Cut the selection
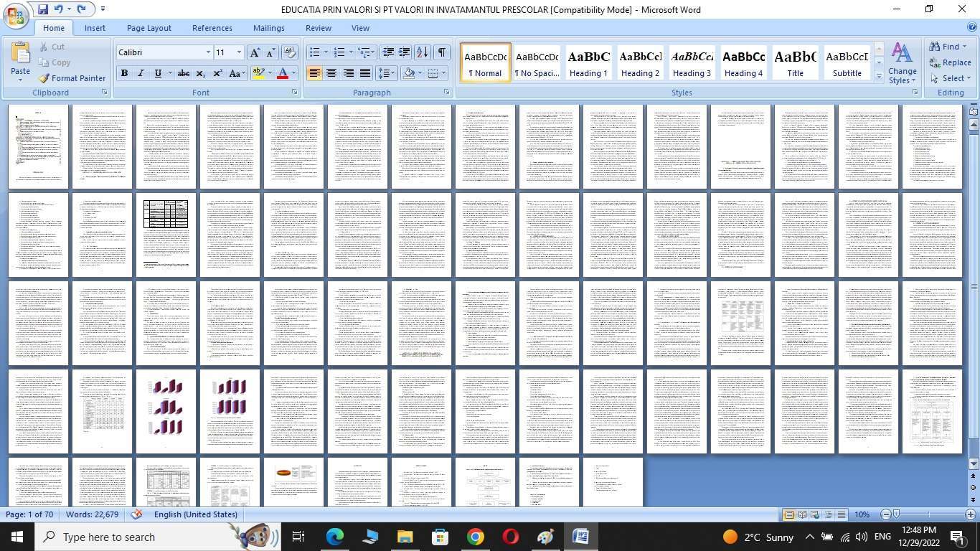The height and width of the screenshot is (551, 980). click(x=52, y=47)
